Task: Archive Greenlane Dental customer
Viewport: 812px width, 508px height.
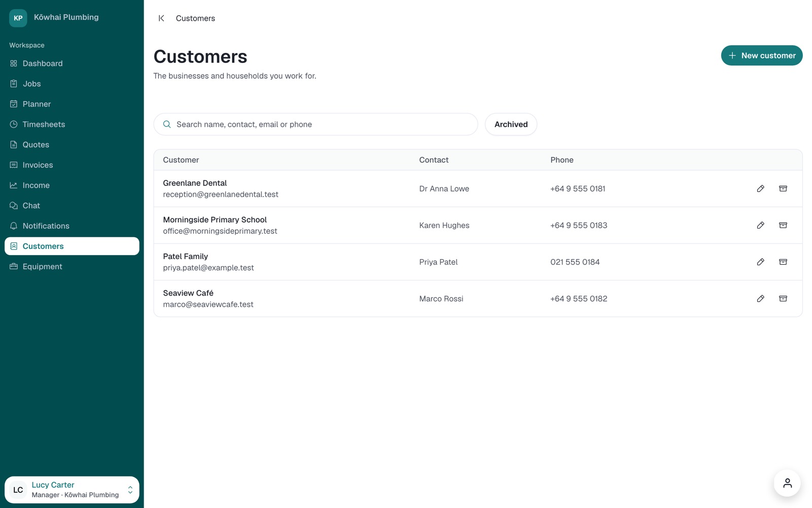Action: (x=783, y=188)
